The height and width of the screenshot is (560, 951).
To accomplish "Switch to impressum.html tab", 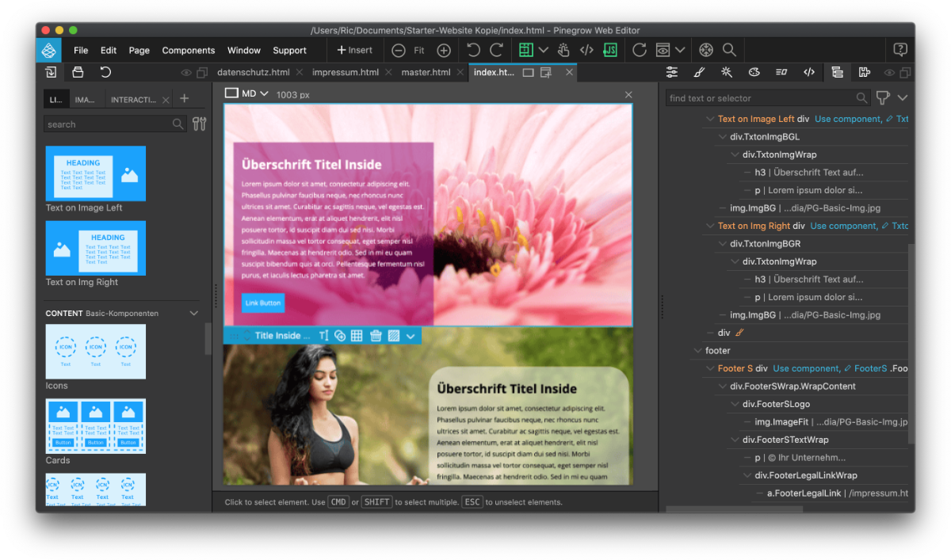I will click(x=346, y=72).
